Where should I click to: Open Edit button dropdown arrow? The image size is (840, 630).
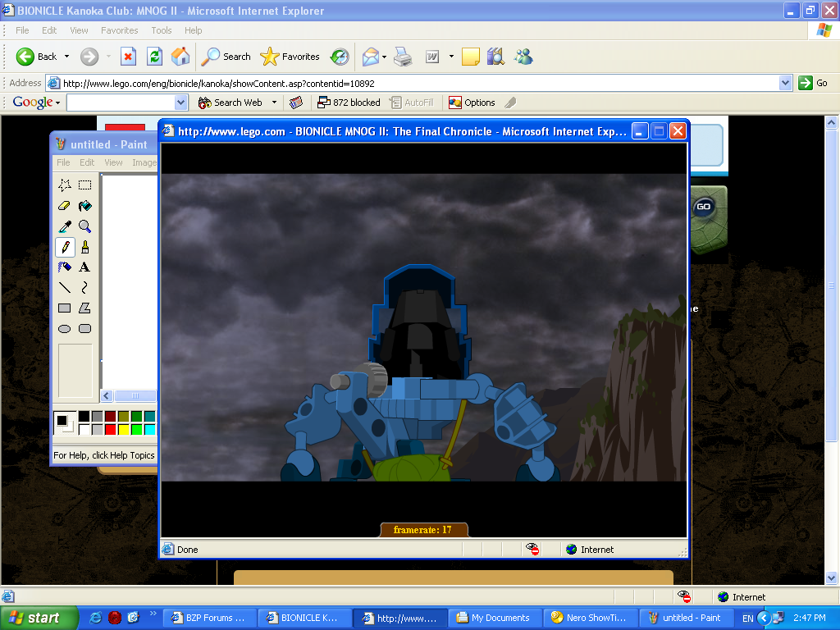tap(451, 57)
